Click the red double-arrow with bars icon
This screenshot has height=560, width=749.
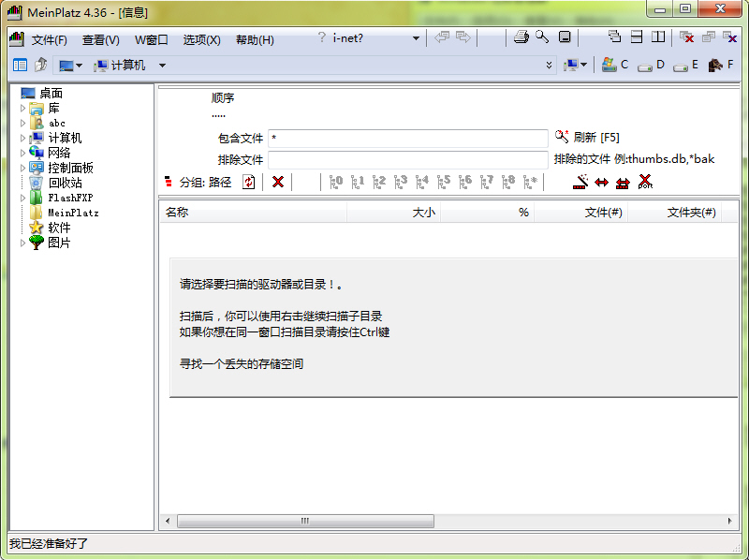(x=623, y=183)
